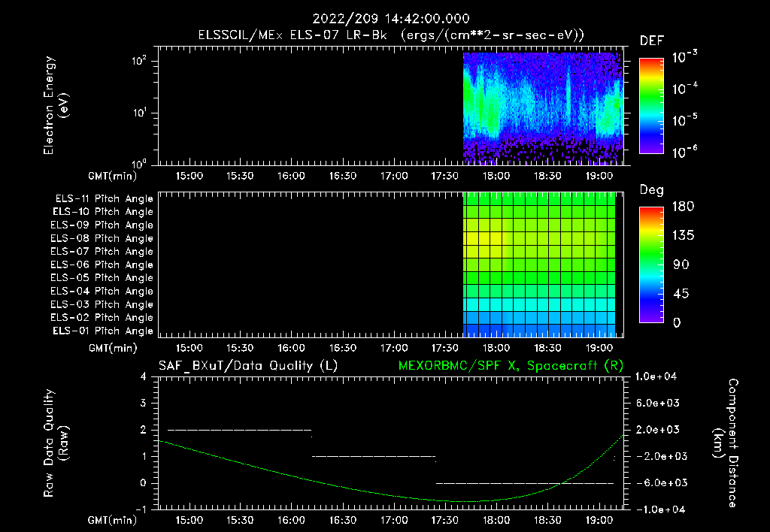Select the DEF colorbar label
770x532 pixels.
coord(652,41)
